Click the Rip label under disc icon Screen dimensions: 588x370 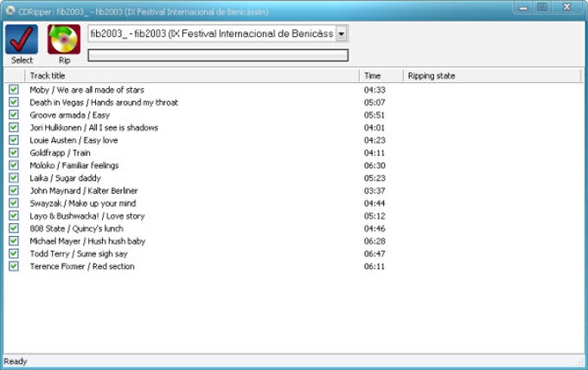click(x=64, y=60)
